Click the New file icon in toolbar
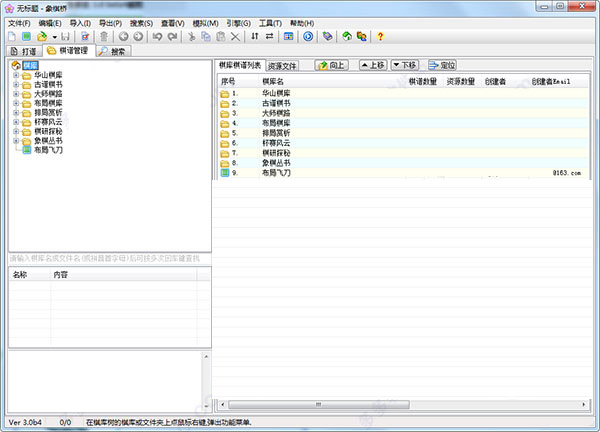The height and width of the screenshot is (432, 600). 12,37
